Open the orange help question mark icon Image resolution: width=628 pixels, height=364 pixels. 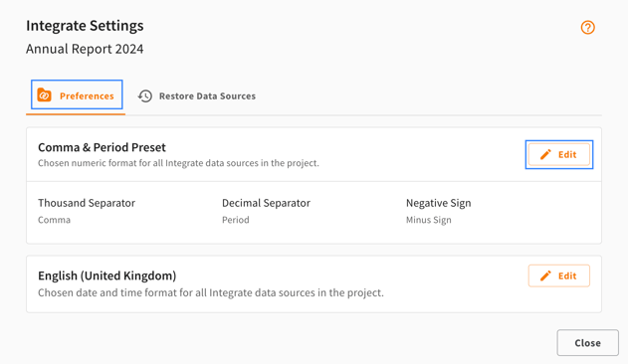[587, 28]
